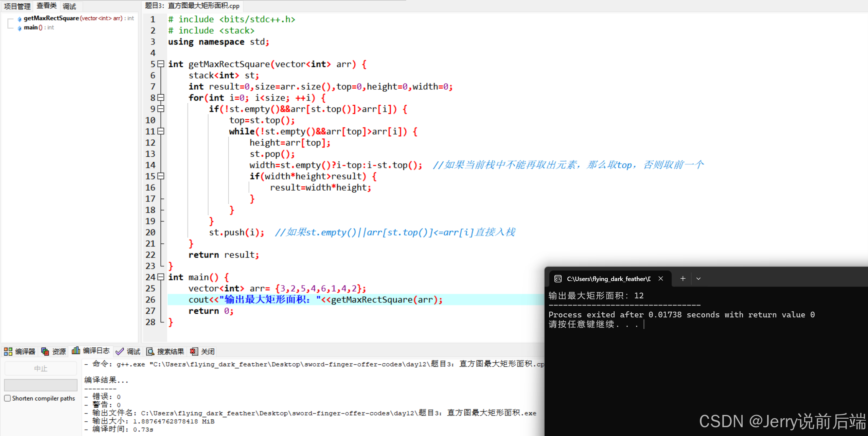Click the terminal tab console icon
Image resolution: width=868 pixels, height=436 pixels.
pyautogui.click(x=558, y=279)
